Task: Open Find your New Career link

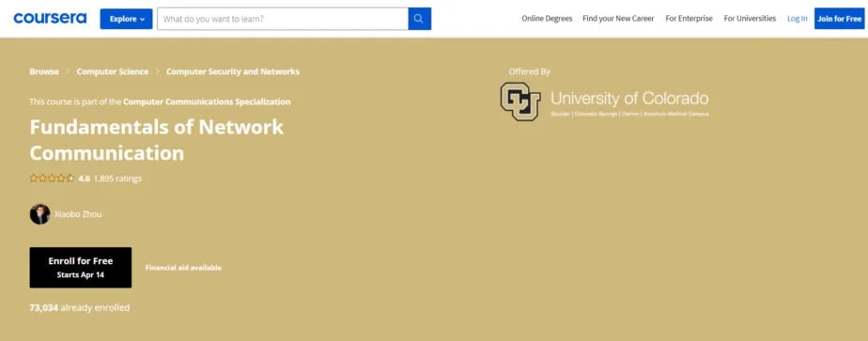Action: coord(618,18)
